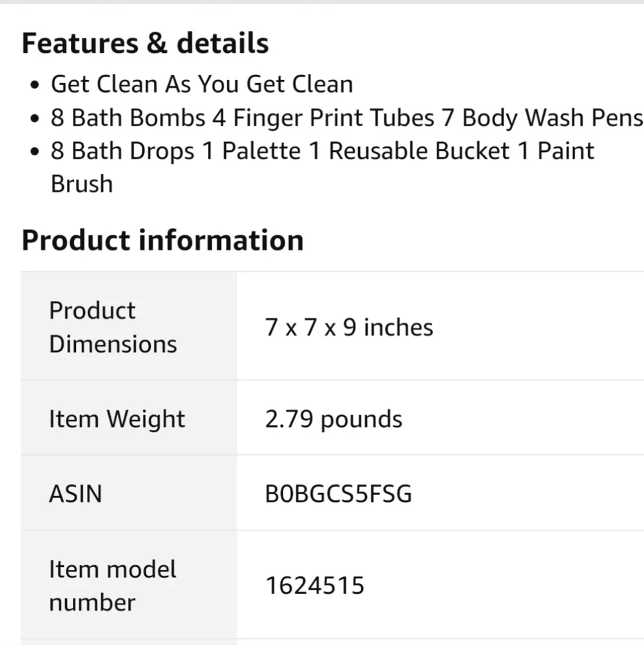Image resolution: width=644 pixels, height=645 pixels.
Task: Click the Paint Brush text line
Action: pyautogui.click(x=82, y=184)
